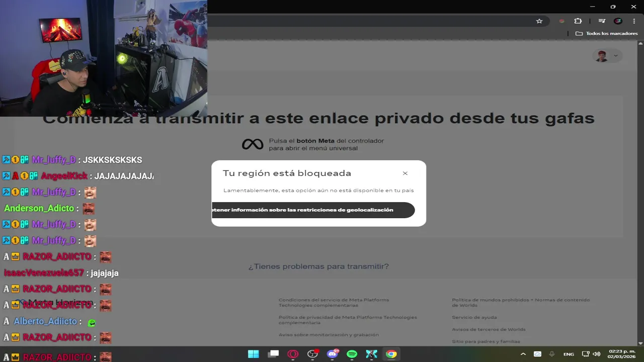Bookmark this page with the star icon

pyautogui.click(x=539, y=21)
